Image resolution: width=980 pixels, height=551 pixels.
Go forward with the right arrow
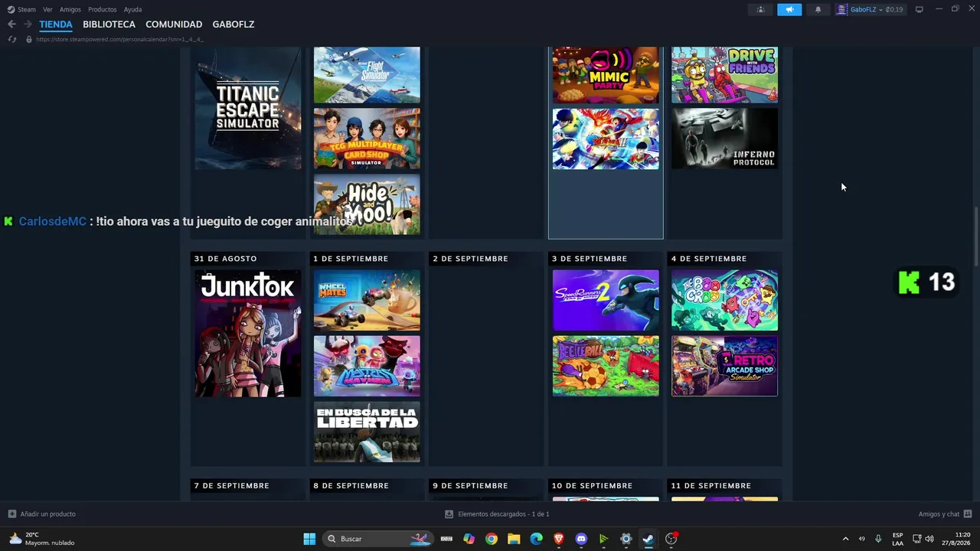click(x=28, y=24)
